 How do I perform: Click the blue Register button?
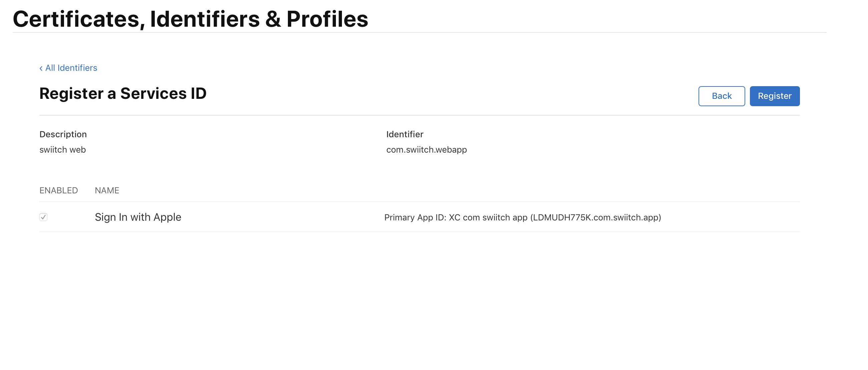pyautogui.click(x=775, y=96)
